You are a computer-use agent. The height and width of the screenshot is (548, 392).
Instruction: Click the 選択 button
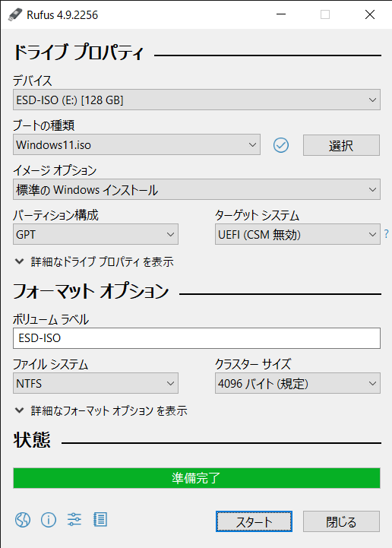pos(341,145)
